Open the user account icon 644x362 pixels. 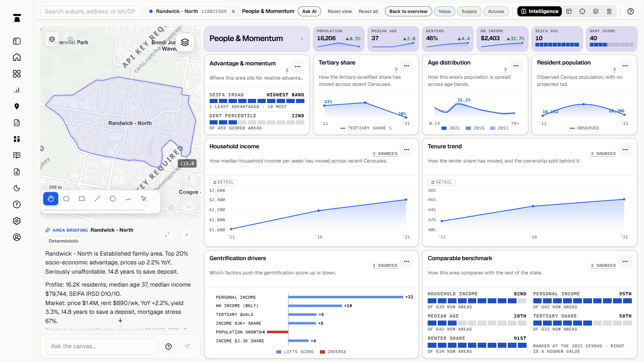tap(17, 237)
